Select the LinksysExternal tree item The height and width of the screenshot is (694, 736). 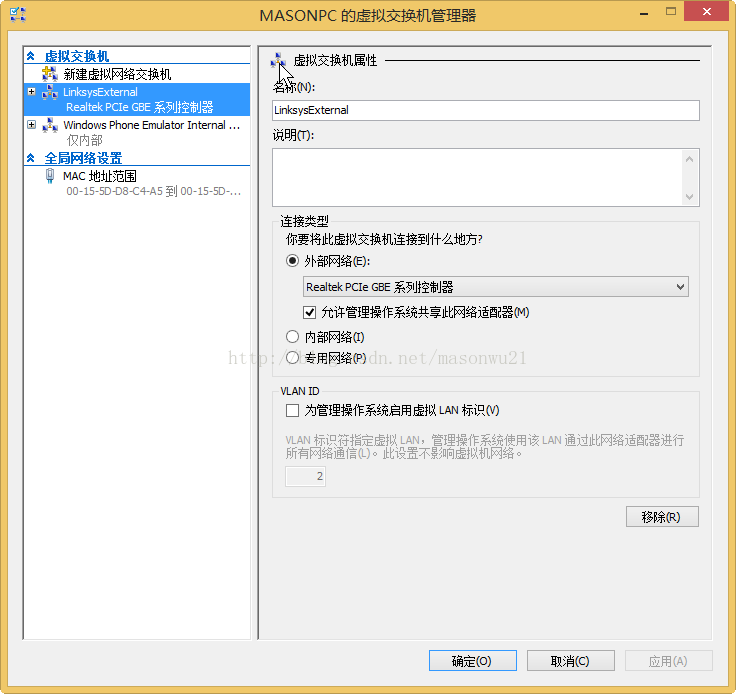pos(137,99)
